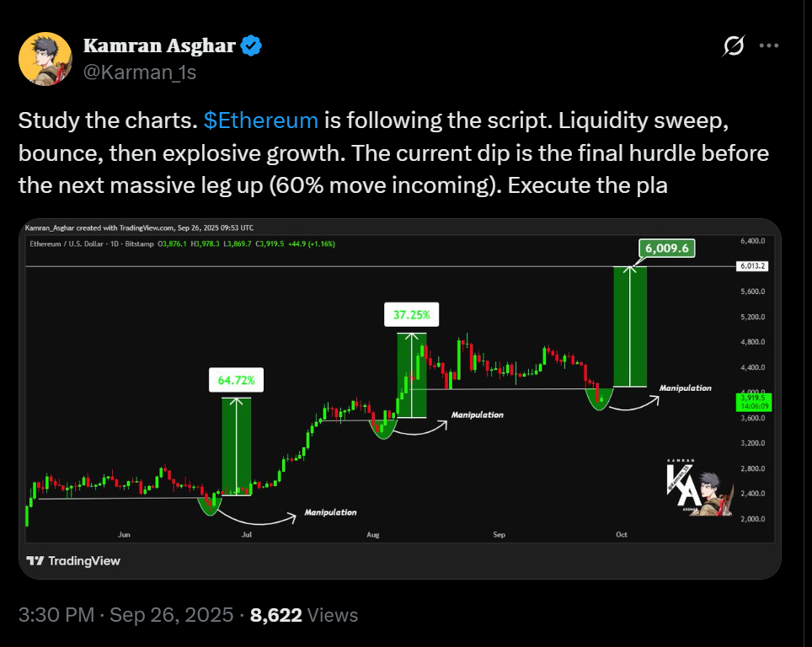
Task: Click the 37.25% gain label
Action: pos(411,315)
